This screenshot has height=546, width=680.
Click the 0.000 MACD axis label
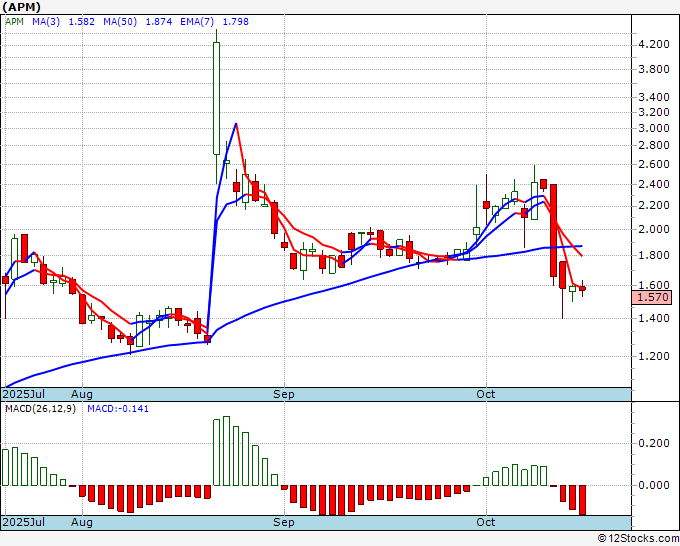(x=654, y=485)
